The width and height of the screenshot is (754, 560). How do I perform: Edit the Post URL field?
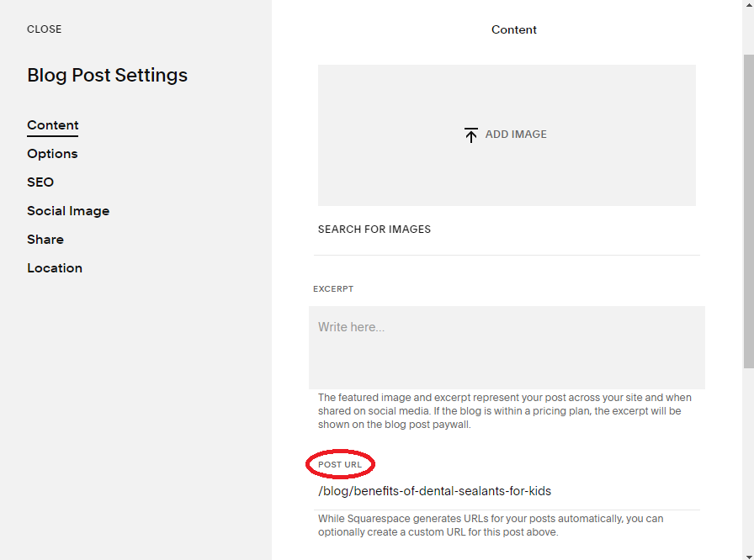(507, 491)
